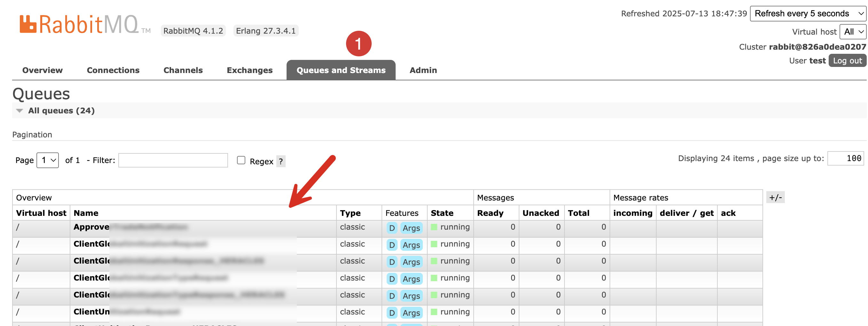Open the Page number dropdown

[48, 160]
